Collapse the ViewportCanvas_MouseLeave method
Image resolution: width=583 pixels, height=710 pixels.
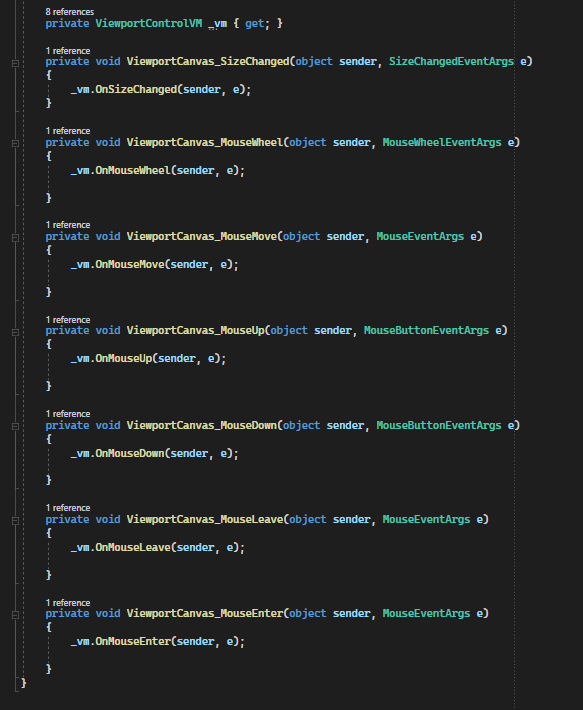click(x=15, y=521)
